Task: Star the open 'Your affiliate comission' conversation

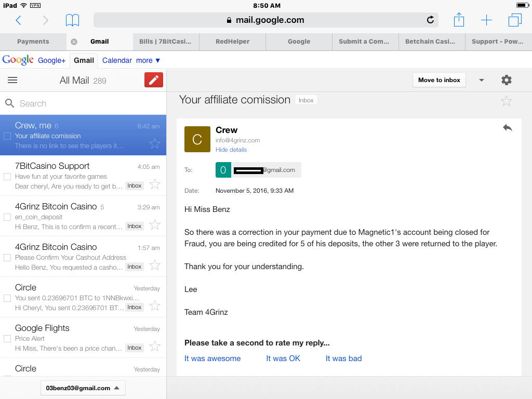Action: (506, 100)
